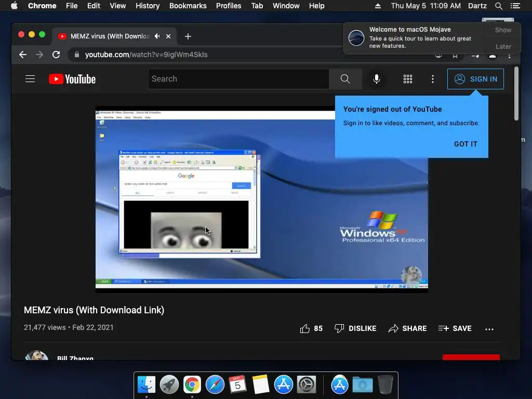
Task: Click the padlock site info icon
Action: coord(77,55)
